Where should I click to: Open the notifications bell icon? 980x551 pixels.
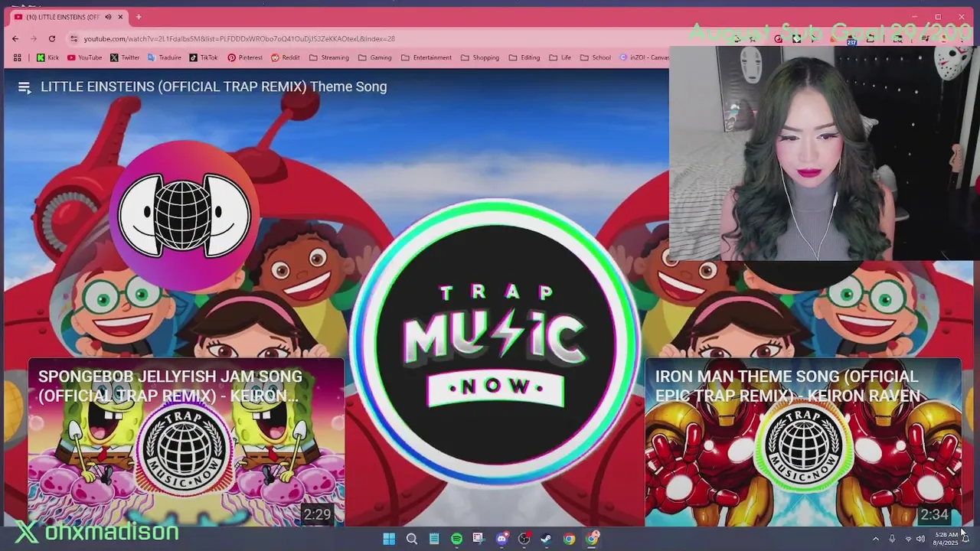[965, 539]
